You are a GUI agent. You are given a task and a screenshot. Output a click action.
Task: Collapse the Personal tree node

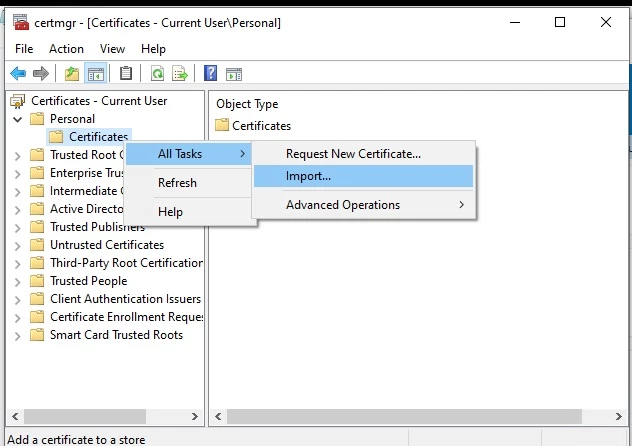(17, 119)
